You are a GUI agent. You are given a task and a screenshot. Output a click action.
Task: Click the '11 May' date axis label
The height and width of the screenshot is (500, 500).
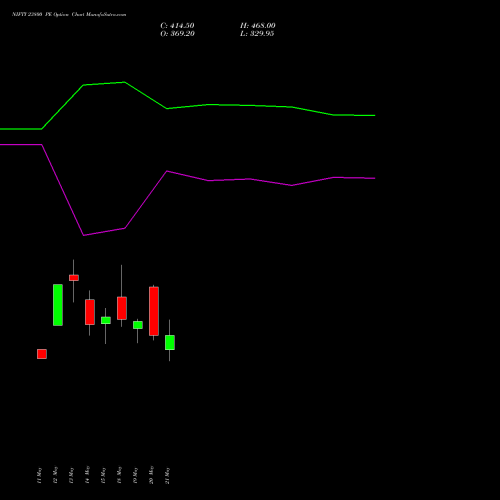[x=39, y=475]
